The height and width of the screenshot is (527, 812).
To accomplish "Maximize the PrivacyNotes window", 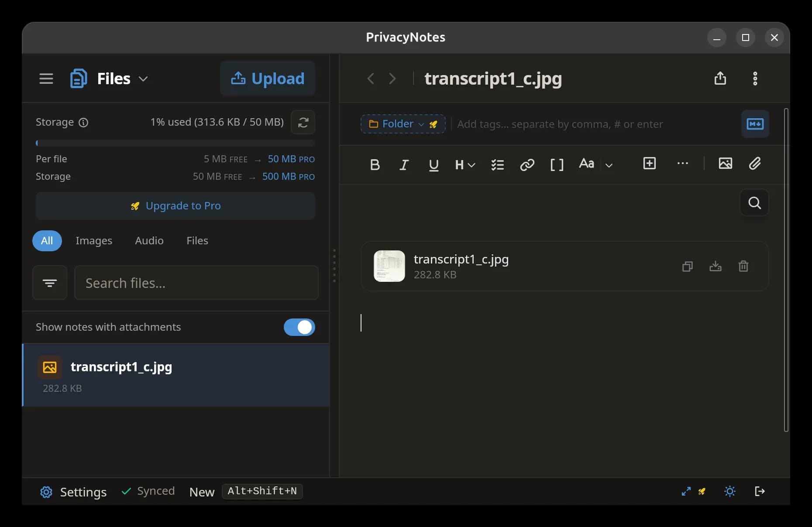I will pos(746,38).
